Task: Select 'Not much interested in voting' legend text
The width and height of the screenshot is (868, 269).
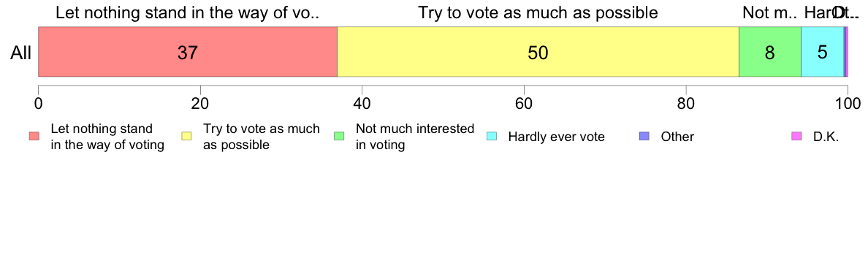Action: (415, 137)
